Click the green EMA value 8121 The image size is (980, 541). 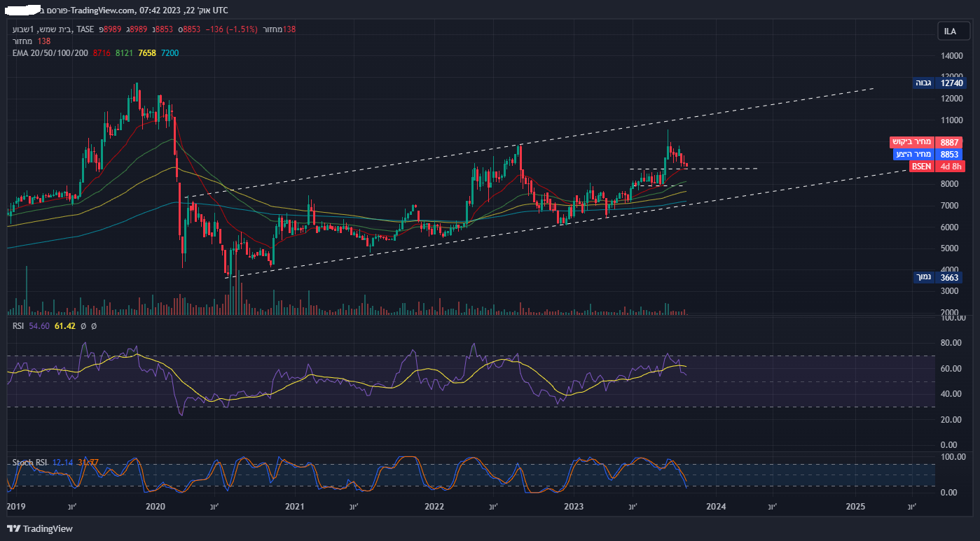pyautogui.click(x=125, y=52)
